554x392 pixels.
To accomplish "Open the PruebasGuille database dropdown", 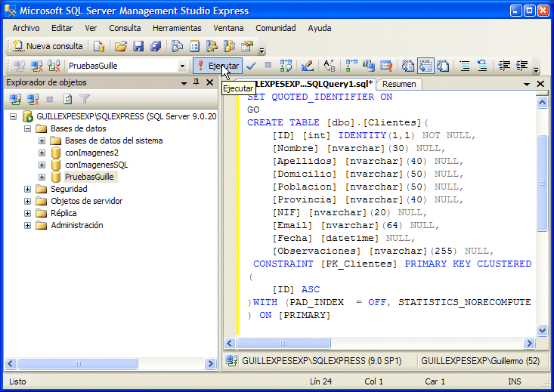I will click(x=182, y=66).
